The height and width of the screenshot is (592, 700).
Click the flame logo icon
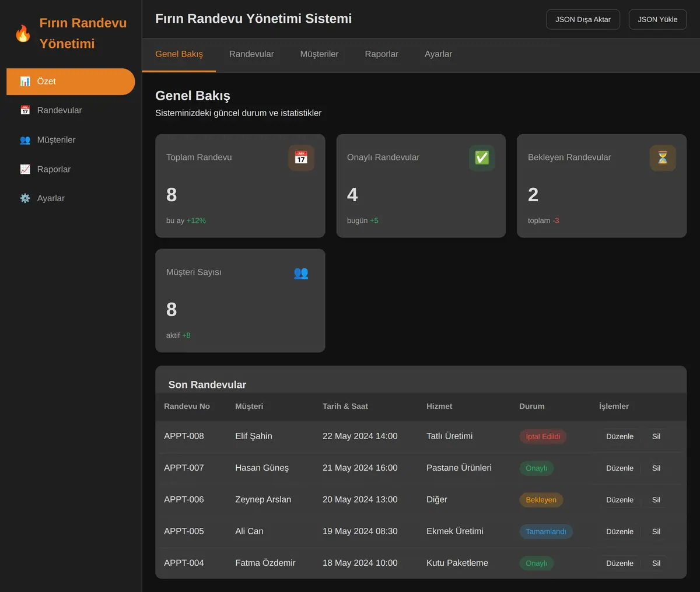coord(23,33)
